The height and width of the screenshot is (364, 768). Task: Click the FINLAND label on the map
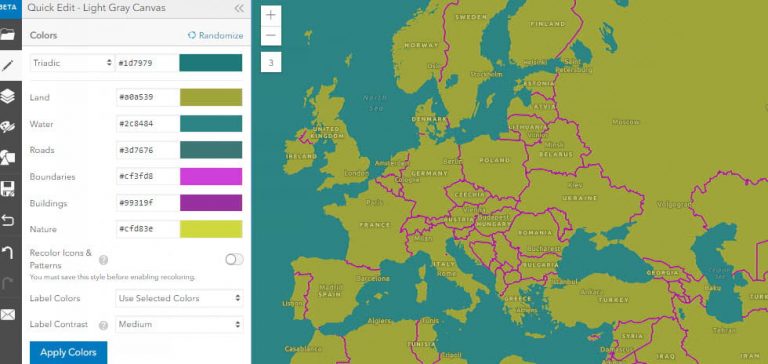pos(548,24)
